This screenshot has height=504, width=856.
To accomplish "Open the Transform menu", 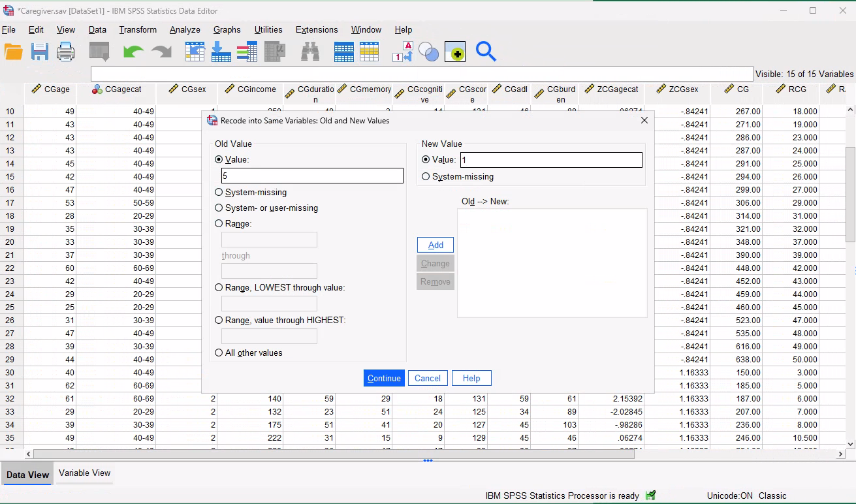I will (x=138, y=29).
